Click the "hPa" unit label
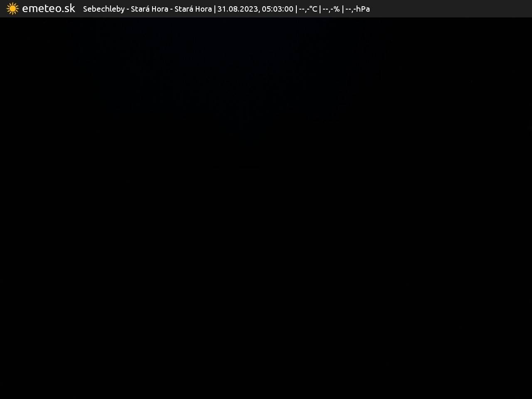 363,9
